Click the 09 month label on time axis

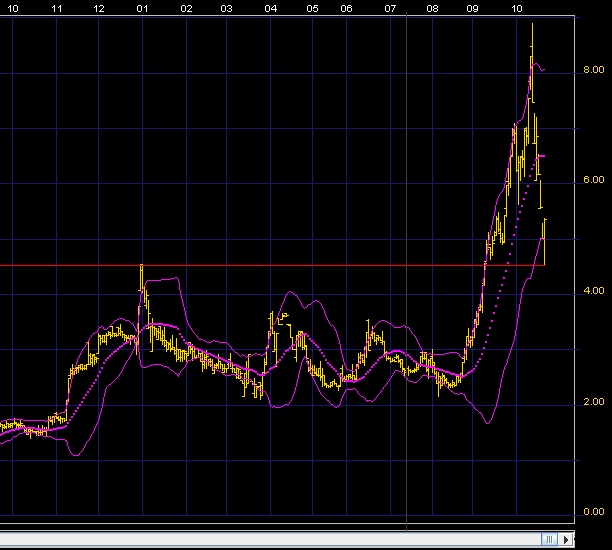(472, 9)
